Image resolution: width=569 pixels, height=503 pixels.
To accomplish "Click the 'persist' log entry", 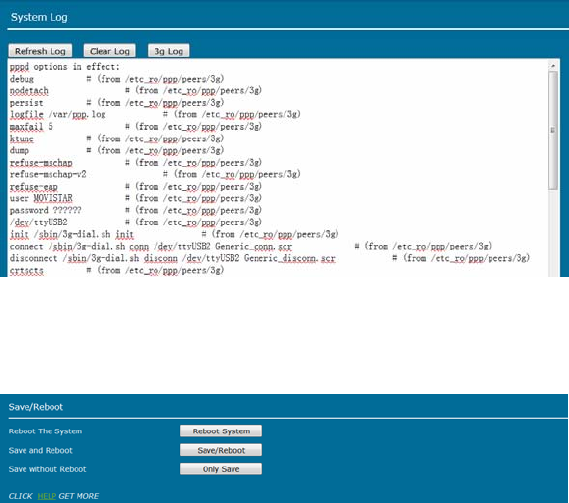I will pos(117,103).
